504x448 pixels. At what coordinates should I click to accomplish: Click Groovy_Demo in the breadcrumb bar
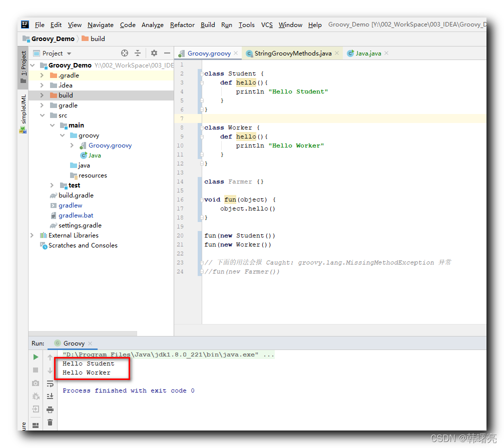[x=53, y=39]
